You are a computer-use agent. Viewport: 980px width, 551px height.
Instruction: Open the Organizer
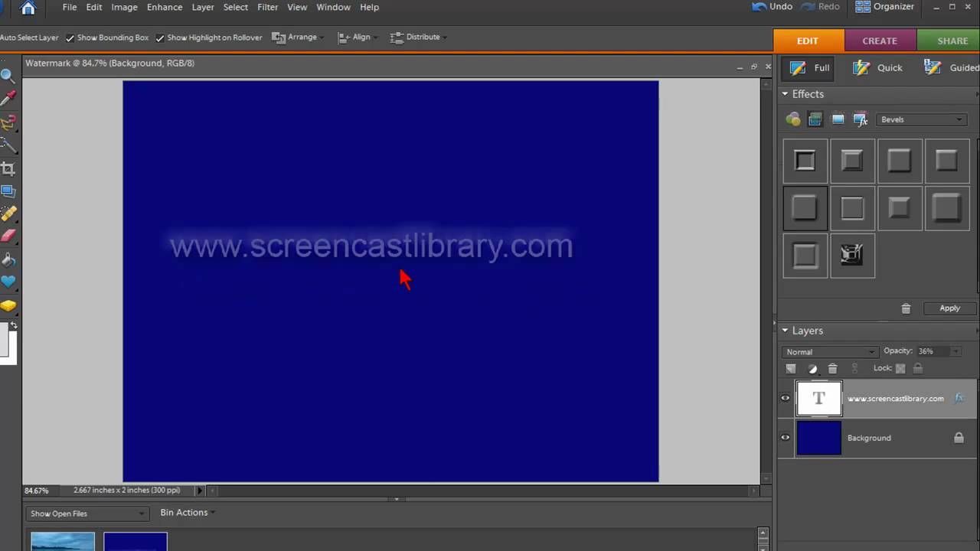point(885,6)
